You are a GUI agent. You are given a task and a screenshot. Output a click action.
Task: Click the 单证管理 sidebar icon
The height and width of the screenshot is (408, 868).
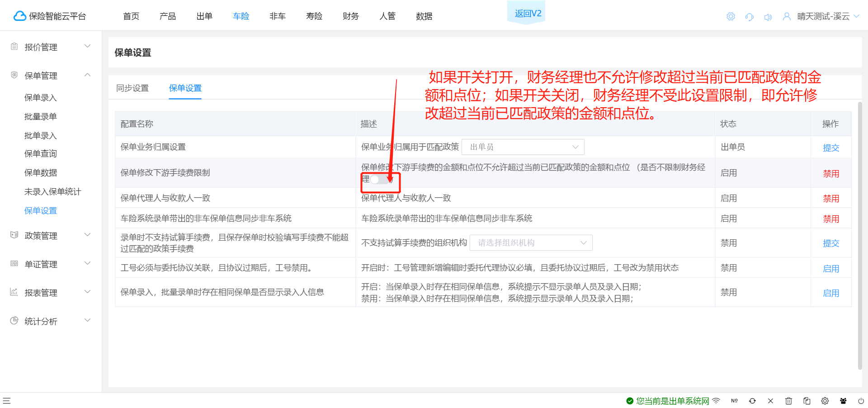click(x=14, y=264)
